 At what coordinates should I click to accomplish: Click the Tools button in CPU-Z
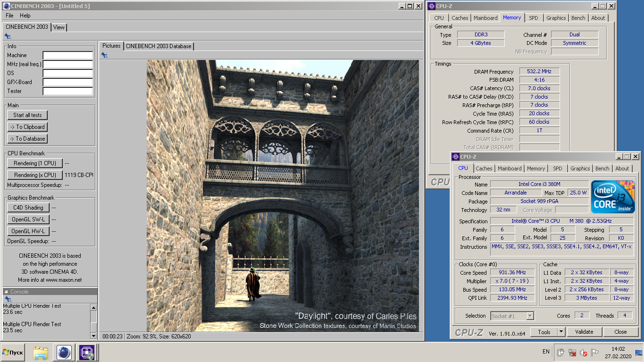click(544, 332)
